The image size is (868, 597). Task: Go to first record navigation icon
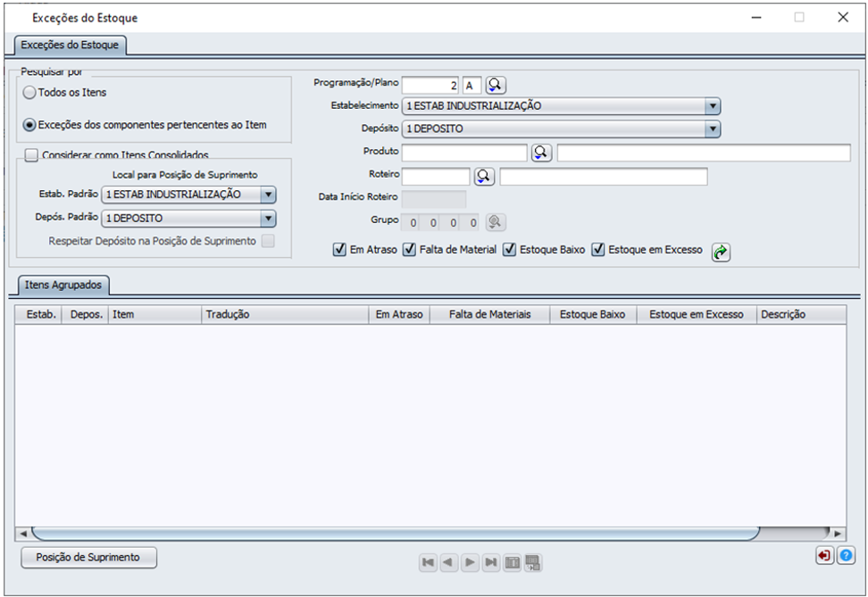[429, 562]
